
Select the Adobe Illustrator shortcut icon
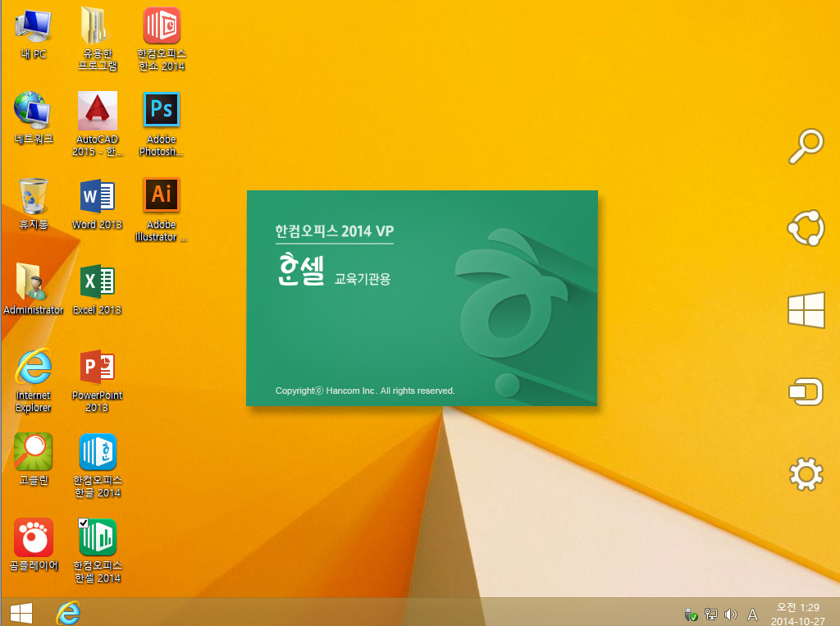point(162,209)
